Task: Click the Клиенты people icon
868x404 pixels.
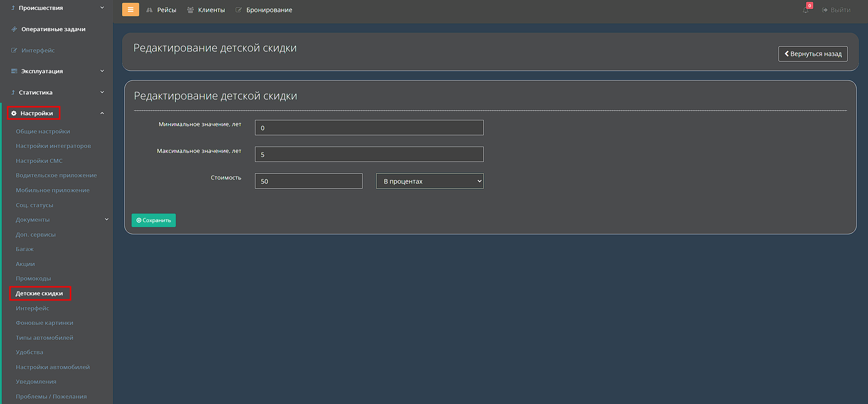Action: click(190, 10)
